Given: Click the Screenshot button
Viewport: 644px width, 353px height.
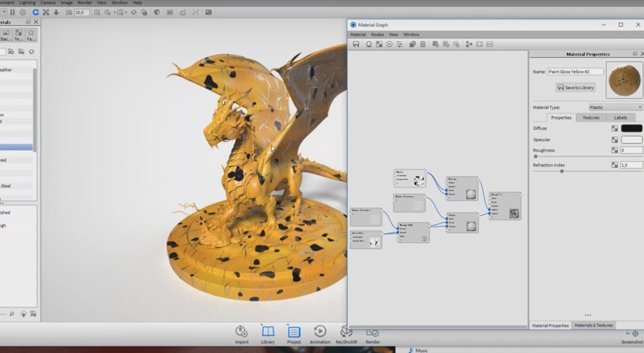Looking at the screenshot, I should pyautogui.click(x=632, y=337).
